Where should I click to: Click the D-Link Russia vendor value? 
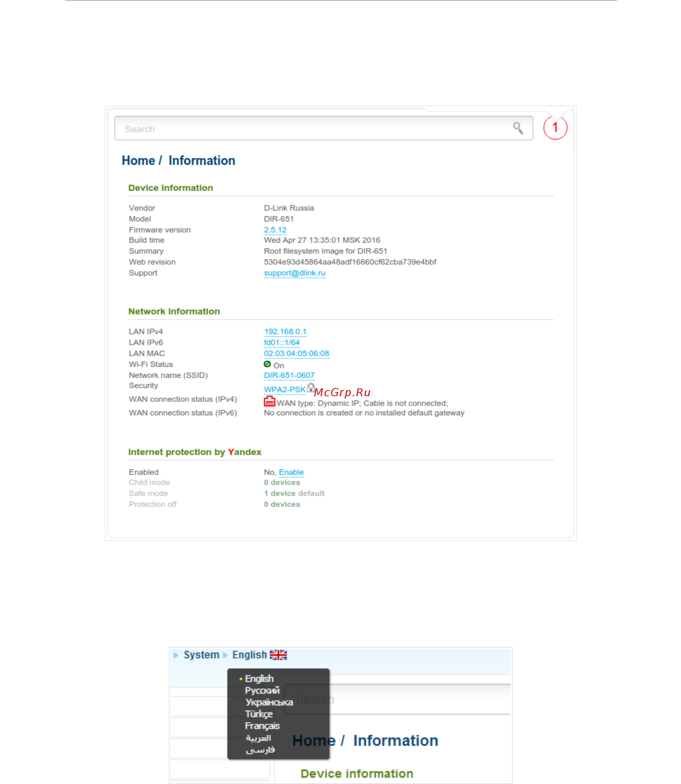289,208
